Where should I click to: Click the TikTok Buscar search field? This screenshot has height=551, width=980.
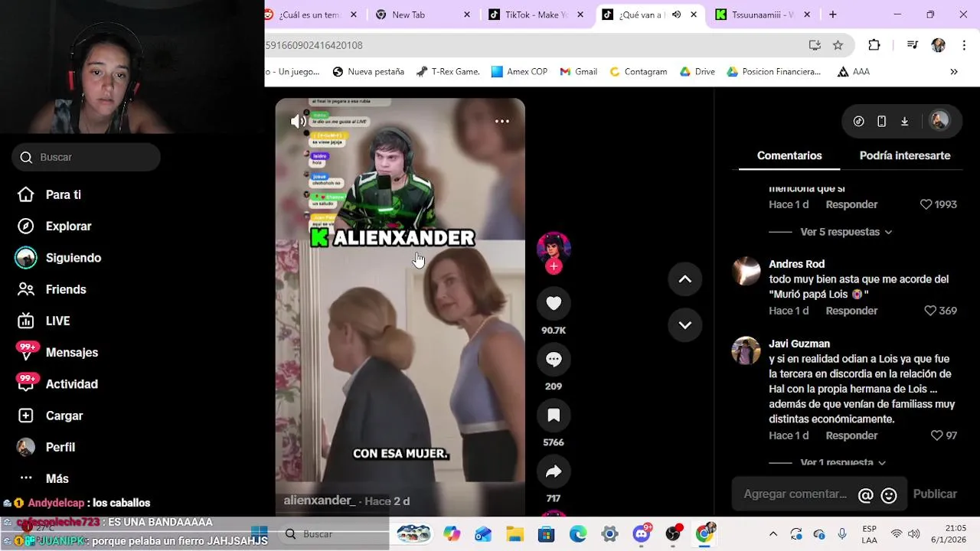pos(86,157)
